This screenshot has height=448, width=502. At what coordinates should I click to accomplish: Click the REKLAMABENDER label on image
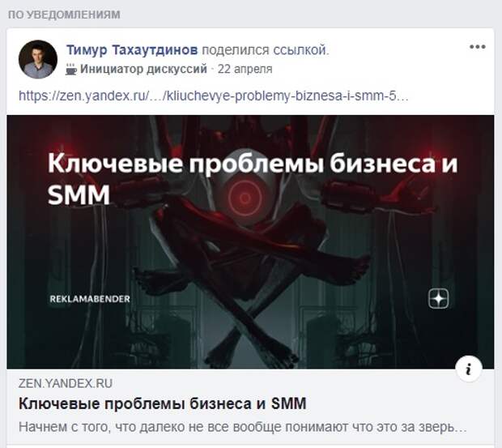point(90,299)
